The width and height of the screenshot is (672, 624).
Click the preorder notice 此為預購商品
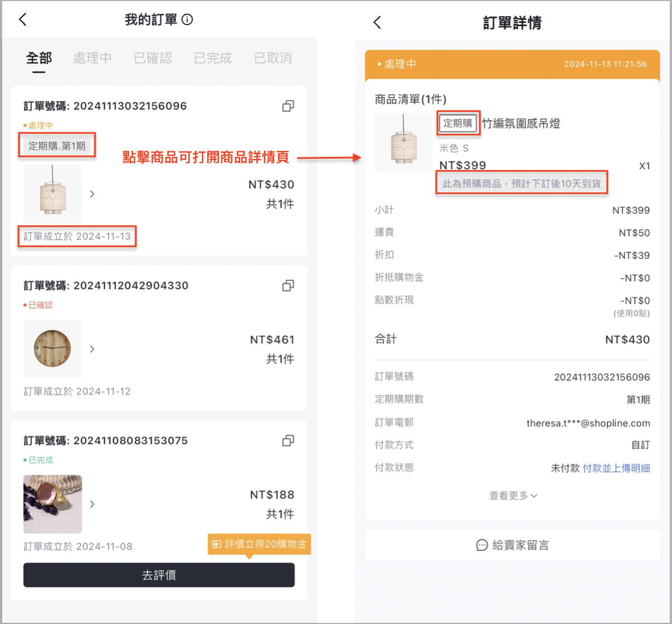(x=522, y=183)
